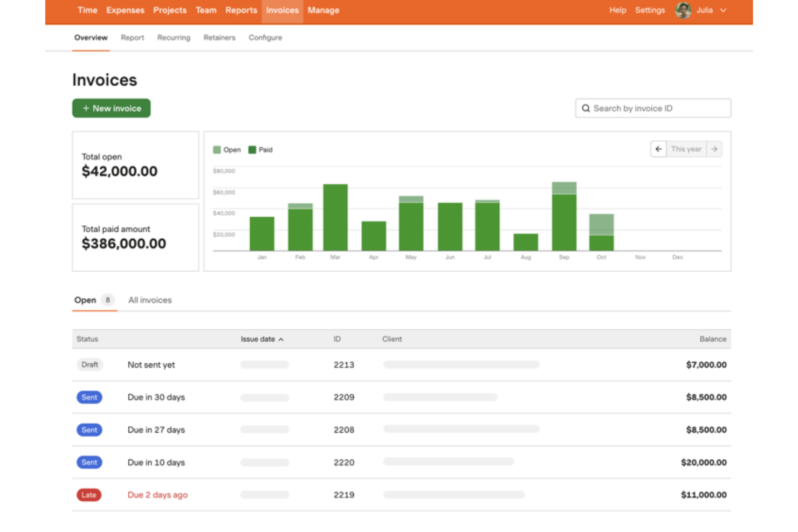The image size is (798, 532).
Task: Click the Draft status badge on invoice 2213
Action: (90, 364)
